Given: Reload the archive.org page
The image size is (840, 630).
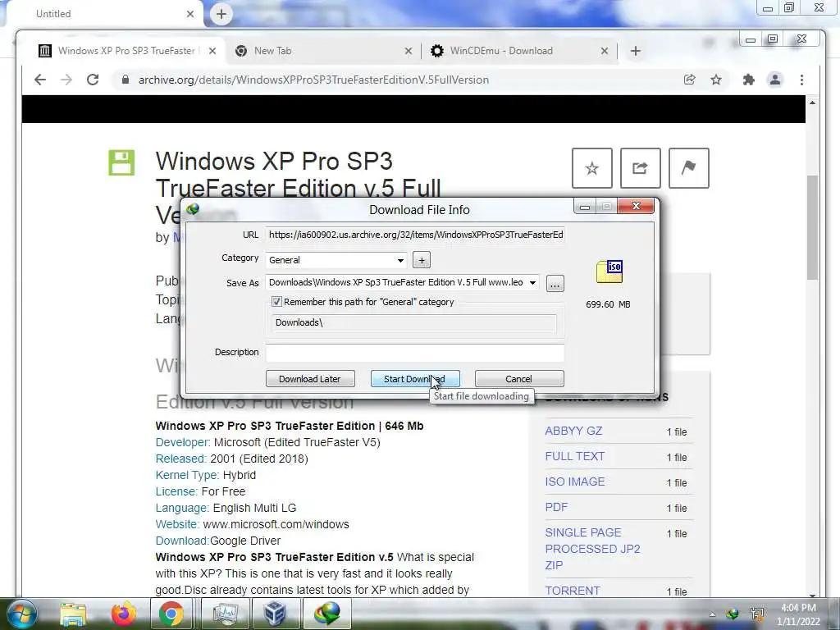Looking at the screenshot, I should point(93,80).
